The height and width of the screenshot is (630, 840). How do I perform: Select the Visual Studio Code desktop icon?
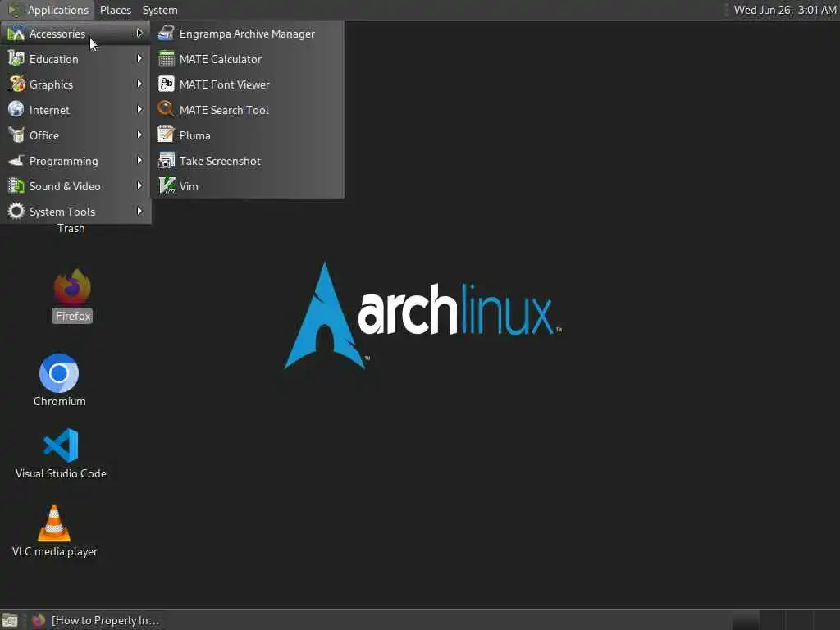tap(61, 445)
